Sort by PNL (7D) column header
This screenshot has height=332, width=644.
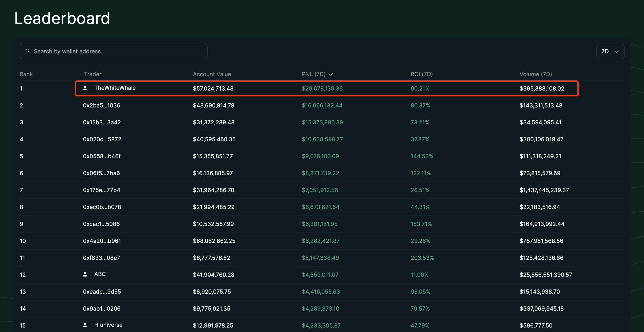[x=314, y=74]
